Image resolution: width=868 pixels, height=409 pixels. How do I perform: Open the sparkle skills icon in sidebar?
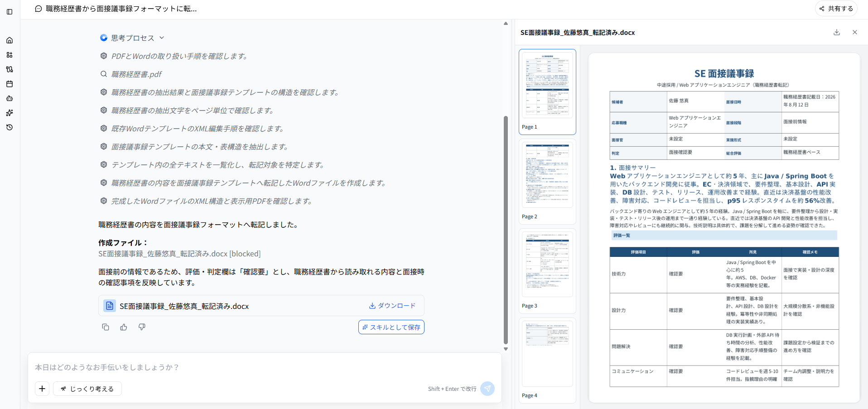(10, 113)
